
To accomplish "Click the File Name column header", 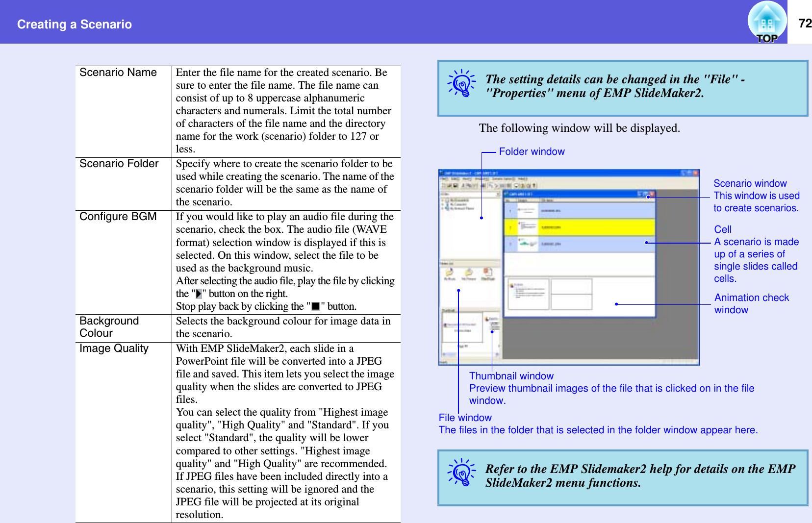I will (547, 200).
